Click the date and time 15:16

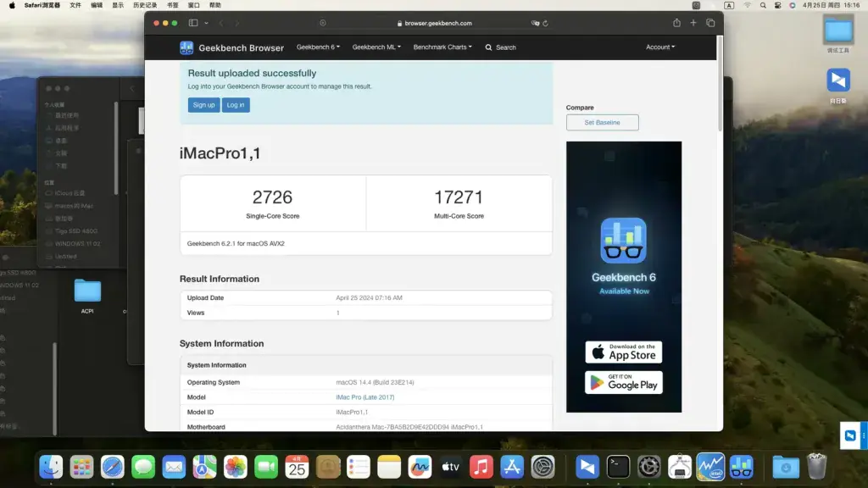point(831,5)
